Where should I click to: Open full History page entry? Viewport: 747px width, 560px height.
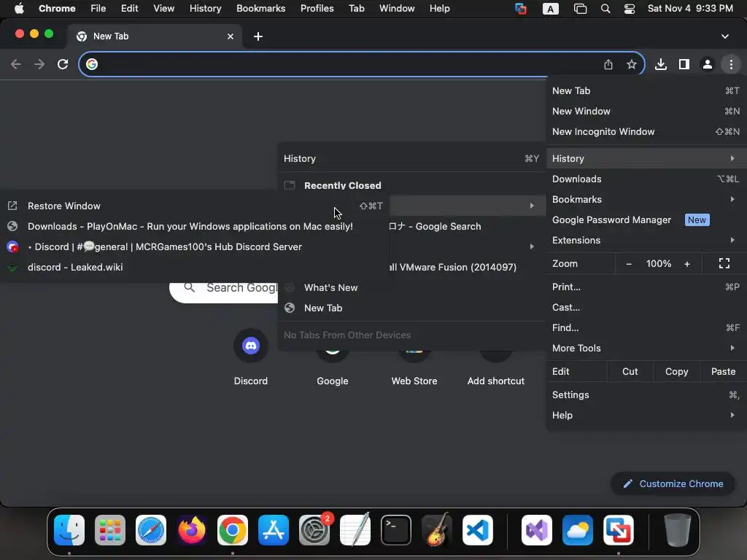point(411,158)
